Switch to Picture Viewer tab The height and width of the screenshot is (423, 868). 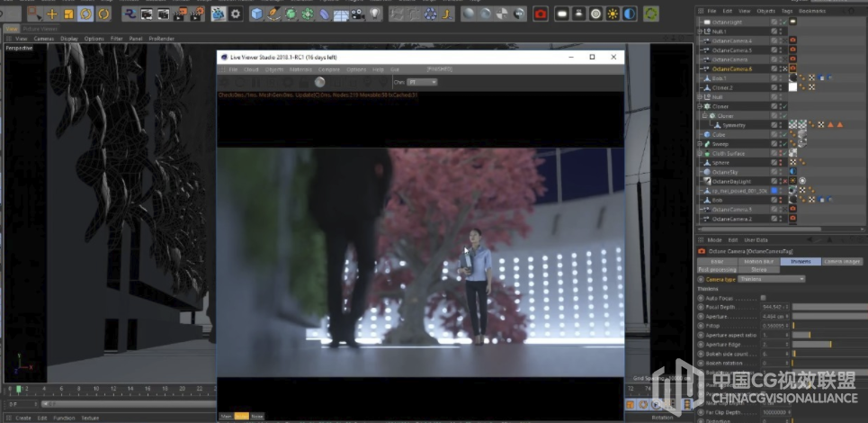(x=40, y=29)
